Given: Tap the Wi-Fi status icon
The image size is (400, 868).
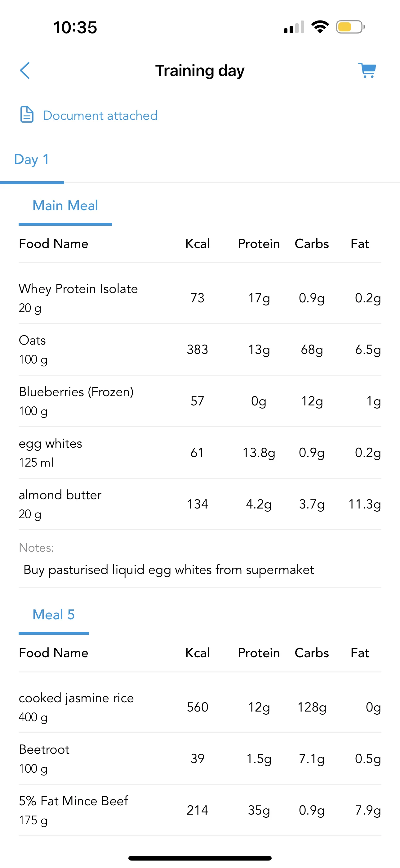Looking at the screenshot, I should pos(320,27).
